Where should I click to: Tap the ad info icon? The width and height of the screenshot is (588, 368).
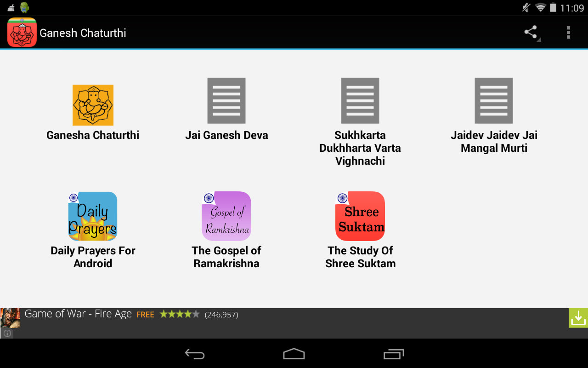coord(7,333)
